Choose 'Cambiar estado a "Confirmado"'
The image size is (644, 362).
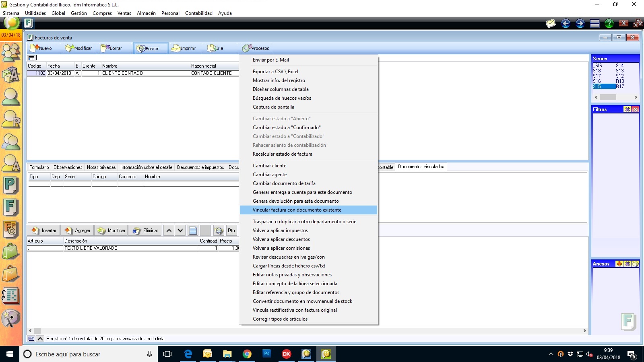coord(287,128)
